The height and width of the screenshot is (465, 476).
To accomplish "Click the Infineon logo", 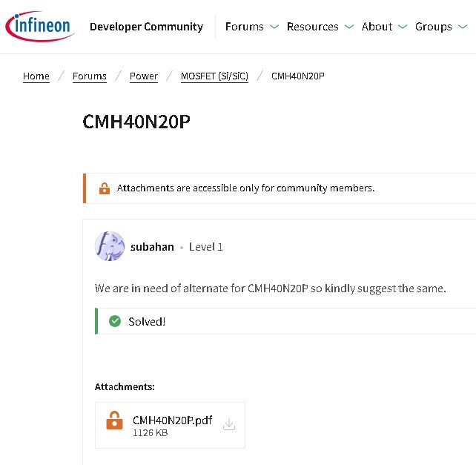I will tap(39, 27).
